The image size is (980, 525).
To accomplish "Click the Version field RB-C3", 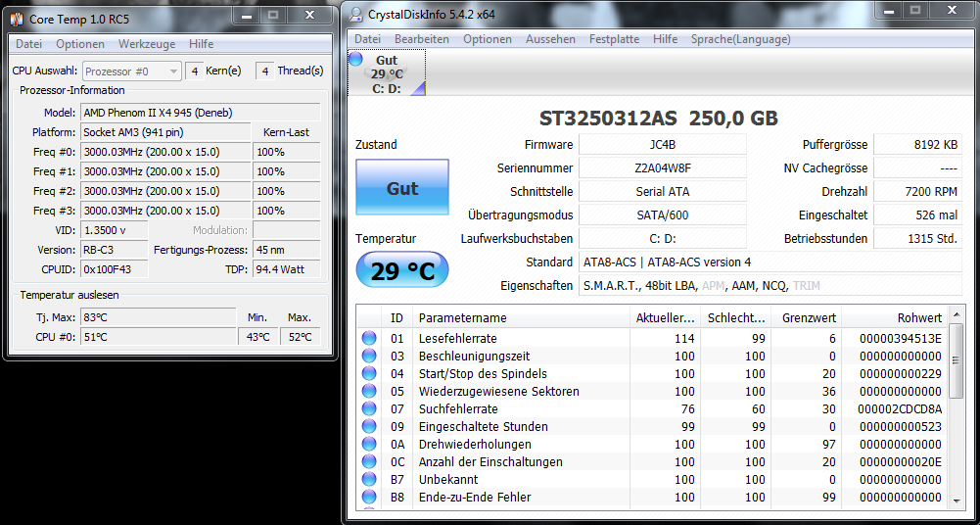I will tap(115, 250).
